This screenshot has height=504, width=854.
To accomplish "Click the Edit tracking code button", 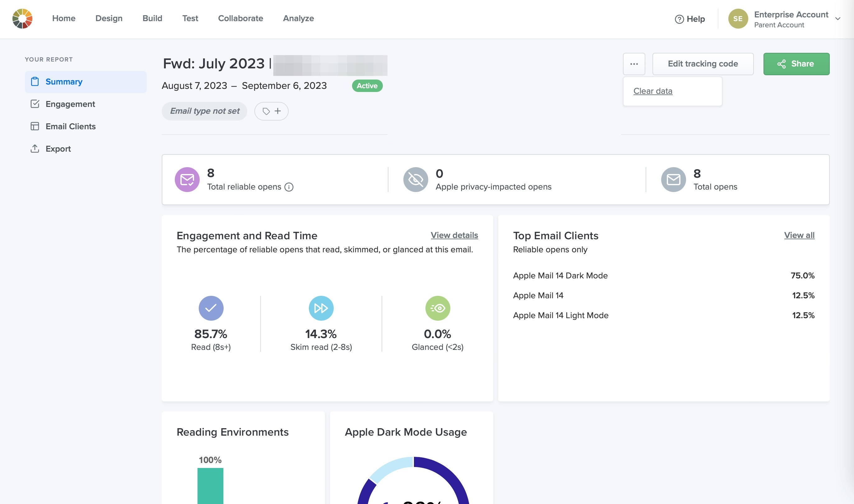I will (703, 64).
